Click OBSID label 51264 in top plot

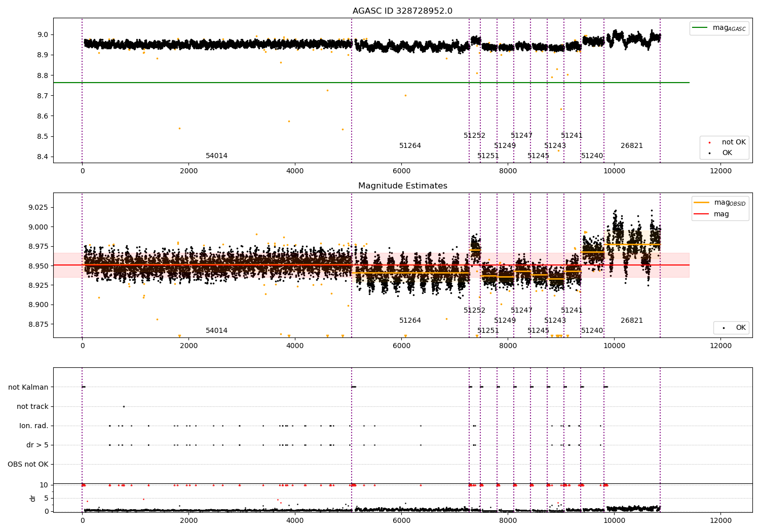click(410, 146)
